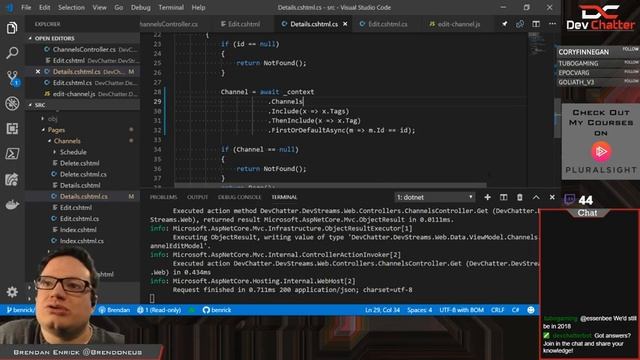Collapse the Pages folder

point(56,130)
